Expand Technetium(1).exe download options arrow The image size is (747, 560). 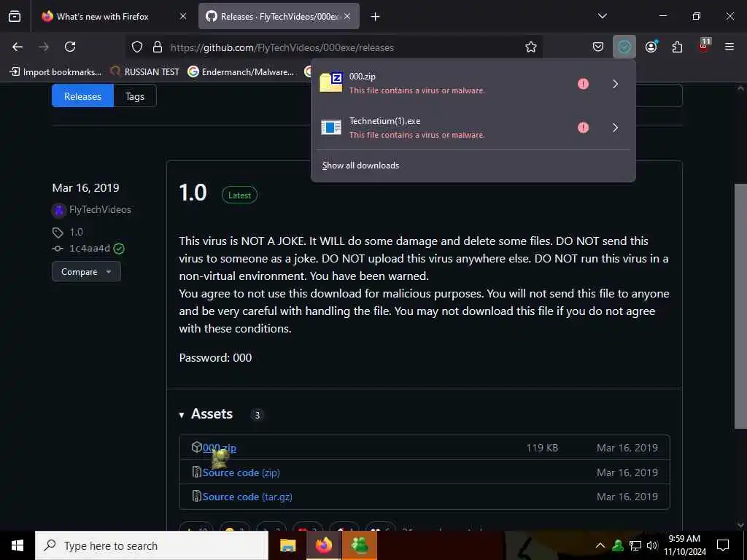click(x=616, y=128)
